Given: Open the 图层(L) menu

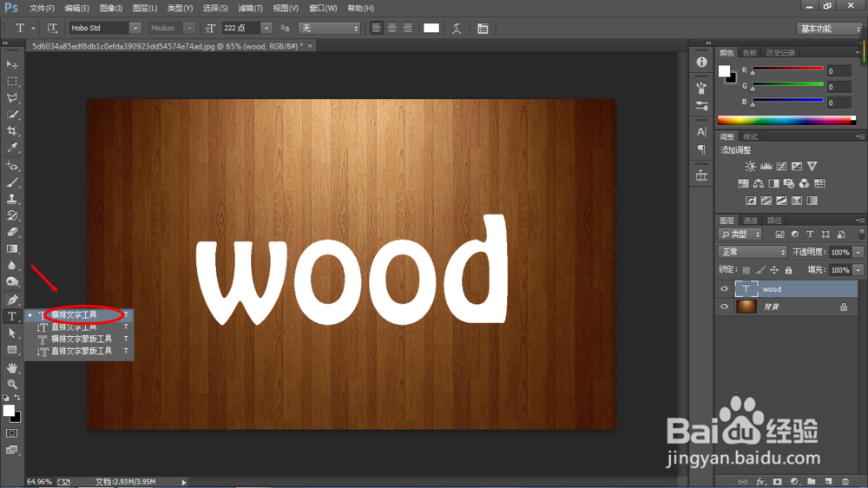Looking at the screenshot, I should [x=145, y=9].
